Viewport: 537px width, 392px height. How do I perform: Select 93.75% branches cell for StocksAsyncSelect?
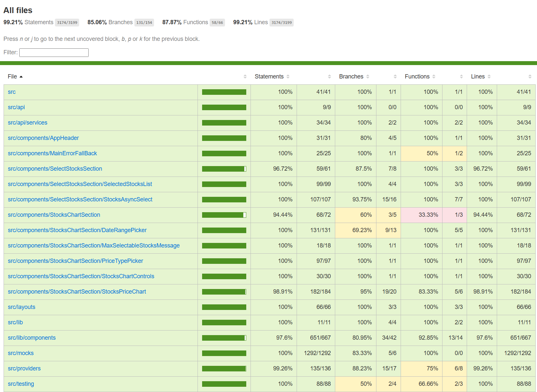(355, 199)
